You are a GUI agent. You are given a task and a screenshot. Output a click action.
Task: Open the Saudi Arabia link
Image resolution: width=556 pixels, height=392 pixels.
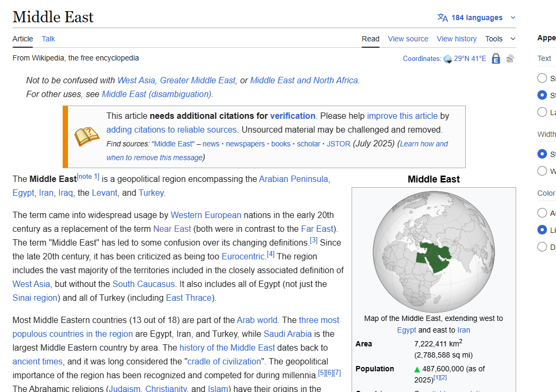[288, 334]
